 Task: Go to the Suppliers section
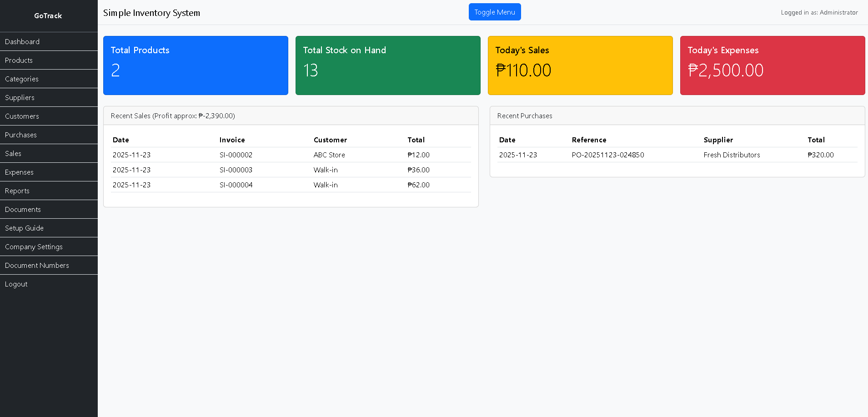(x=20, y=97)
